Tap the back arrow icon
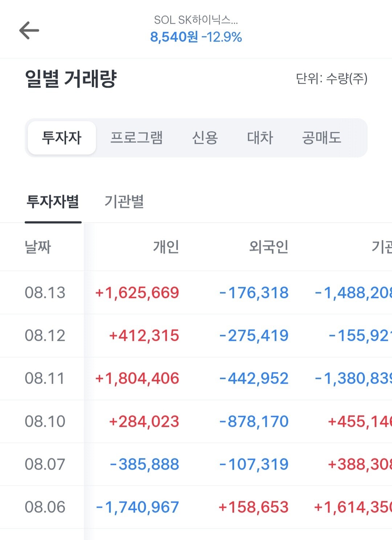392x540 pixels. pyautogui.click(x=29, y=30)
